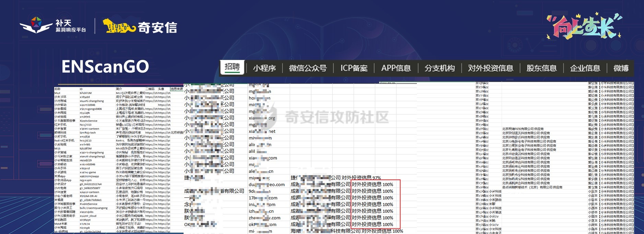The height and width of the screenshot is (234, 644).
Task: Select the 二维码 column header
Action: [150, 89]
